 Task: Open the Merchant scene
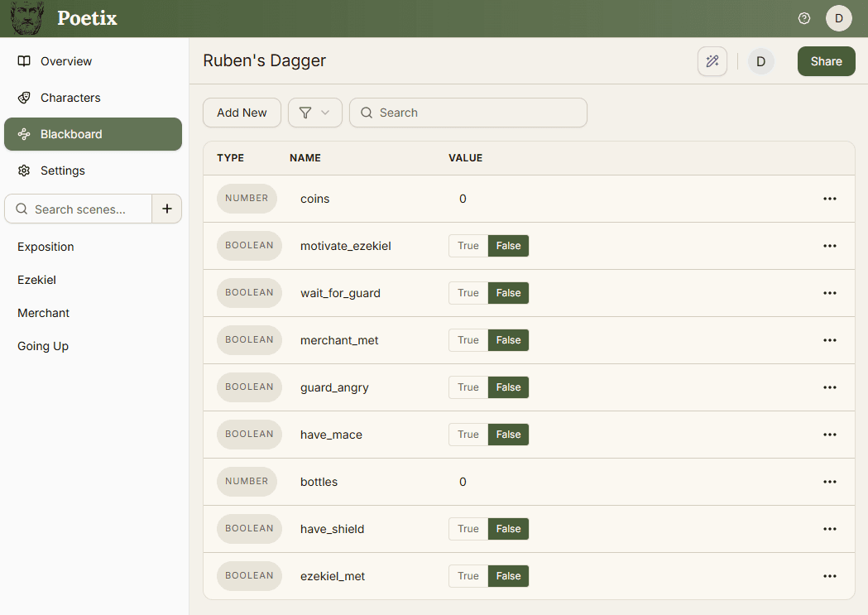tap(43, 314)
